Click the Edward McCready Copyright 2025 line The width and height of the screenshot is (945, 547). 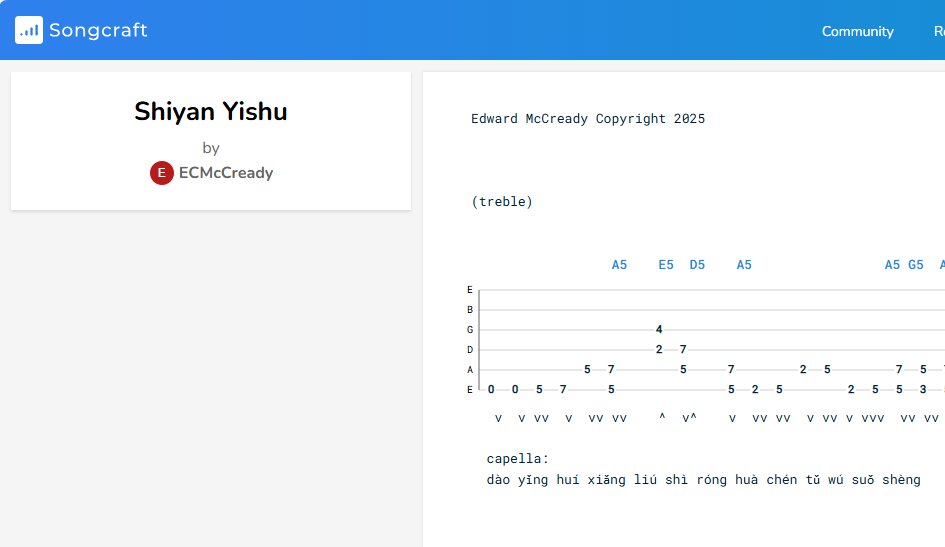coord(588,119)
